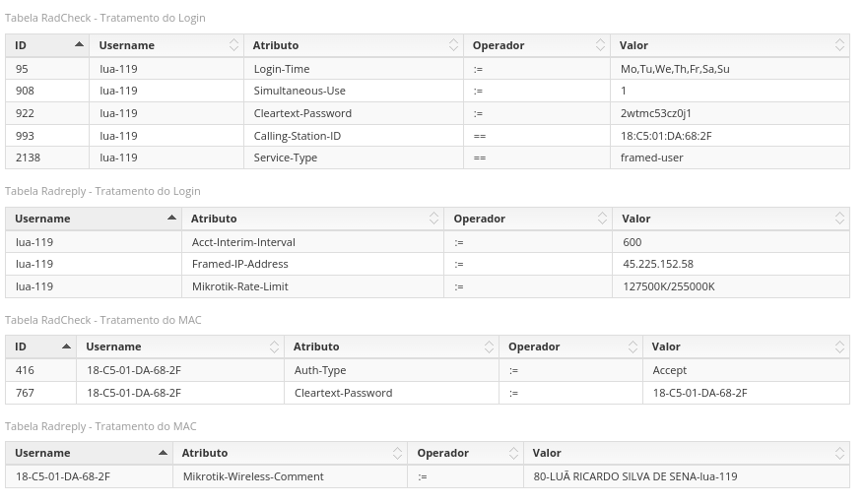
Task: Click heading Tabela RadCheck - Tratamento do Login
Action: coord(105,18)
